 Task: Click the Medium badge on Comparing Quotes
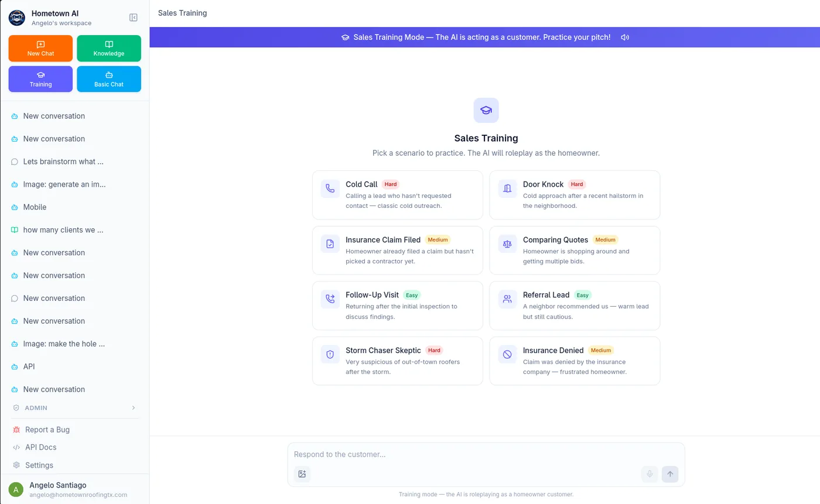pyautogui.click(x=605, y=239)
